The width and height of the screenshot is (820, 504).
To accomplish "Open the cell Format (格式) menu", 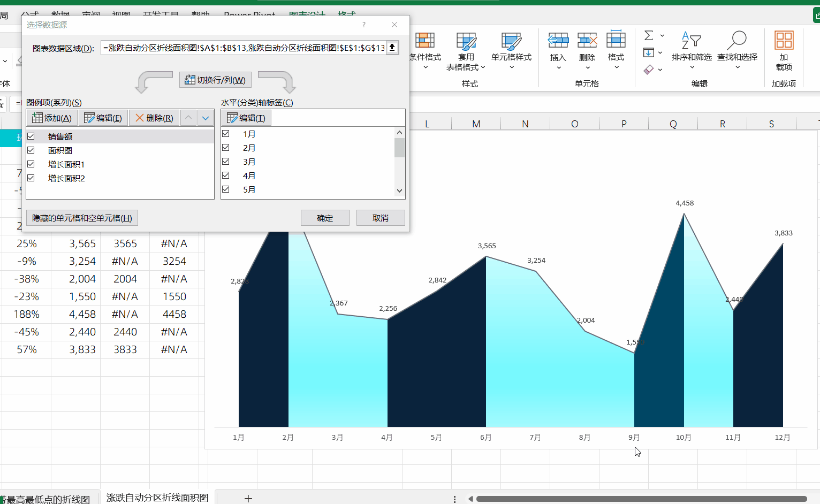I will click(x=616, y=51).
